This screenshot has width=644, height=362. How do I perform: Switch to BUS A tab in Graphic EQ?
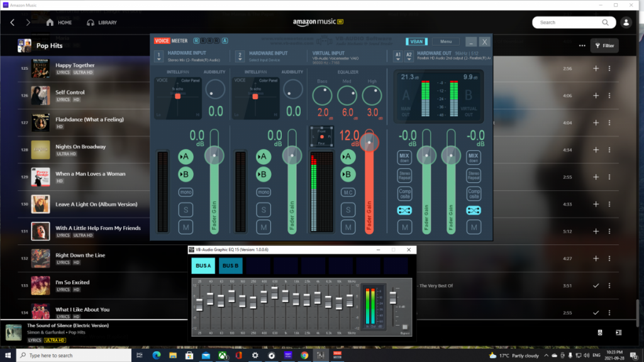pyautogui.click(x=203, y=266)
